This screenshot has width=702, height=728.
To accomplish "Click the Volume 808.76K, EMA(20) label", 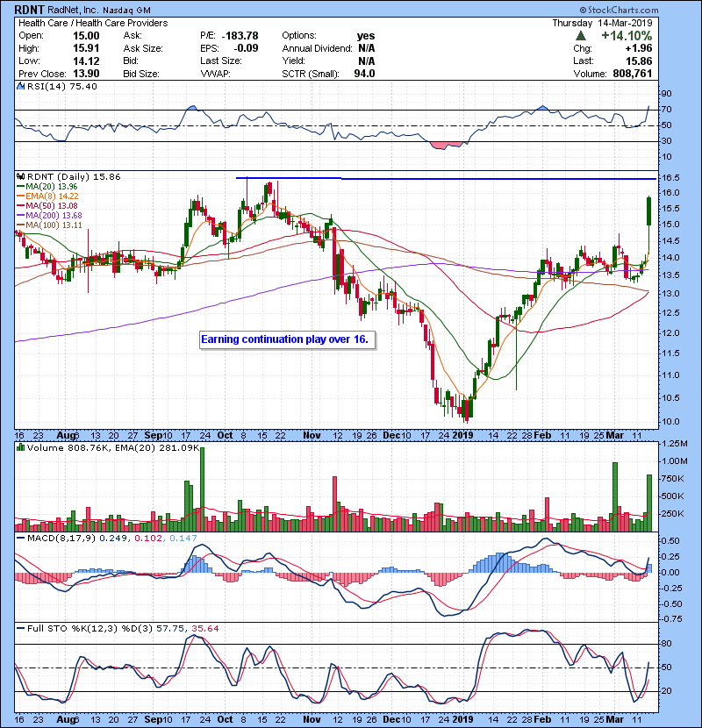I will point(113,448).
